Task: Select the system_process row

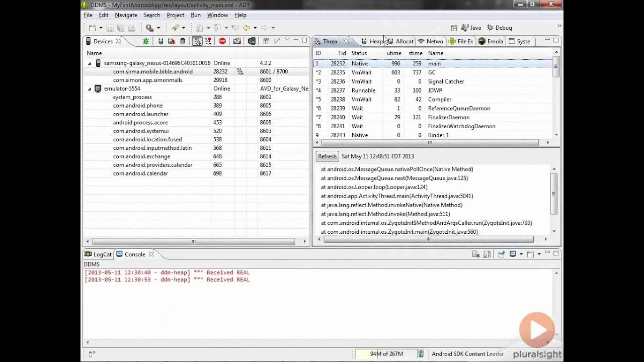Action: (x=196, y=97)
